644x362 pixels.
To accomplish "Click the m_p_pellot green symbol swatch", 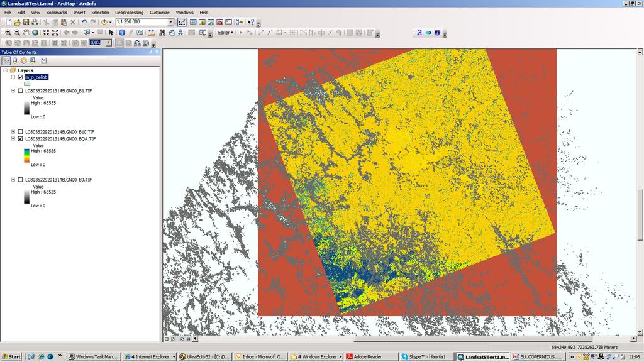I will tap(27, 84).
